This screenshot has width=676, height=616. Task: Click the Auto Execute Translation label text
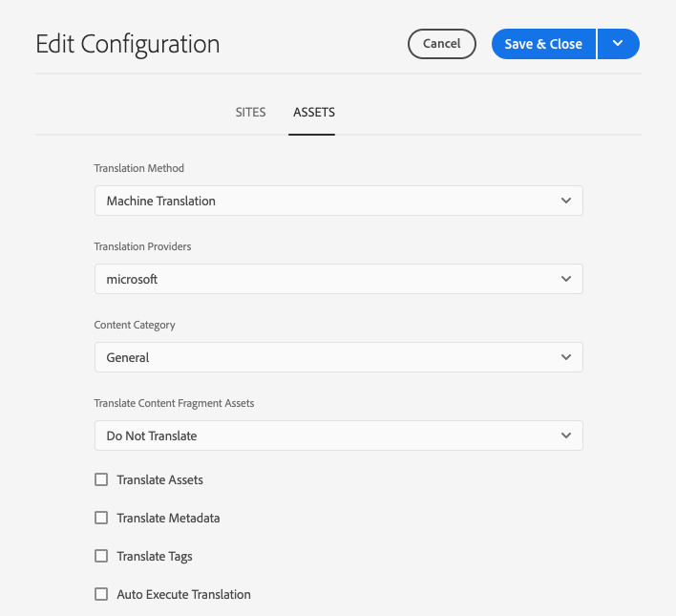(x=183, y=594)
